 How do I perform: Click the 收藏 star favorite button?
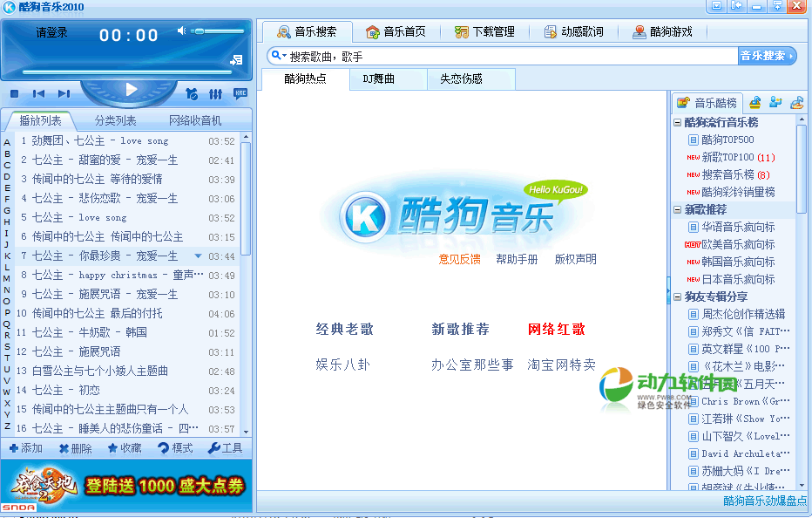coord(125,448)
